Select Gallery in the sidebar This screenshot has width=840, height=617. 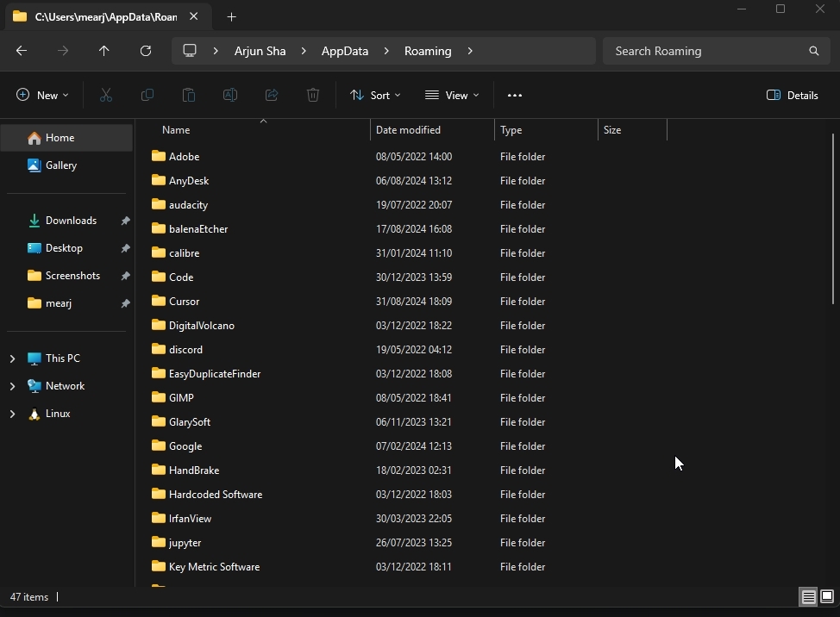click(x=60, y=165)
